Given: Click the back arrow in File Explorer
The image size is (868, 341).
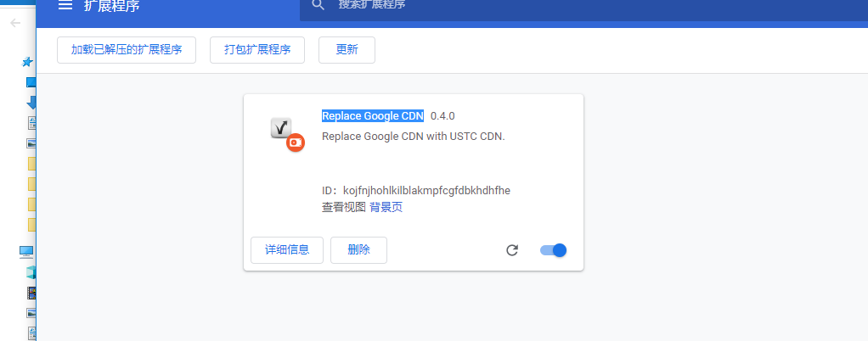Looking at the screenshot, I should click(15, 23).
